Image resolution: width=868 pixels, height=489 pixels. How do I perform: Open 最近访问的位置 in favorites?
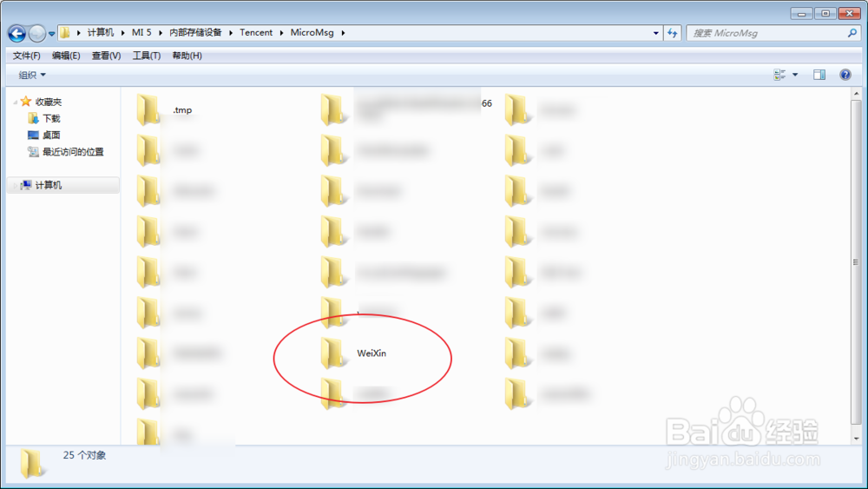[x=73, y=152]
